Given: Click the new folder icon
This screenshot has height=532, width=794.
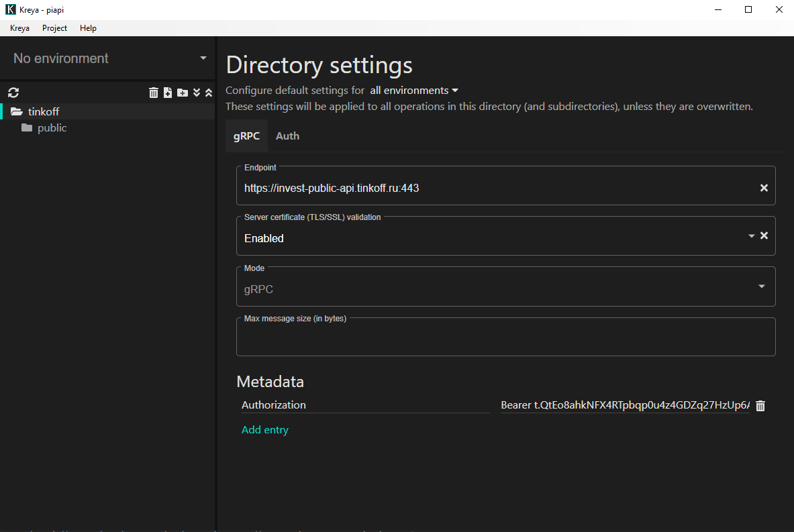Looking at the screenshot, I should 183,93.
